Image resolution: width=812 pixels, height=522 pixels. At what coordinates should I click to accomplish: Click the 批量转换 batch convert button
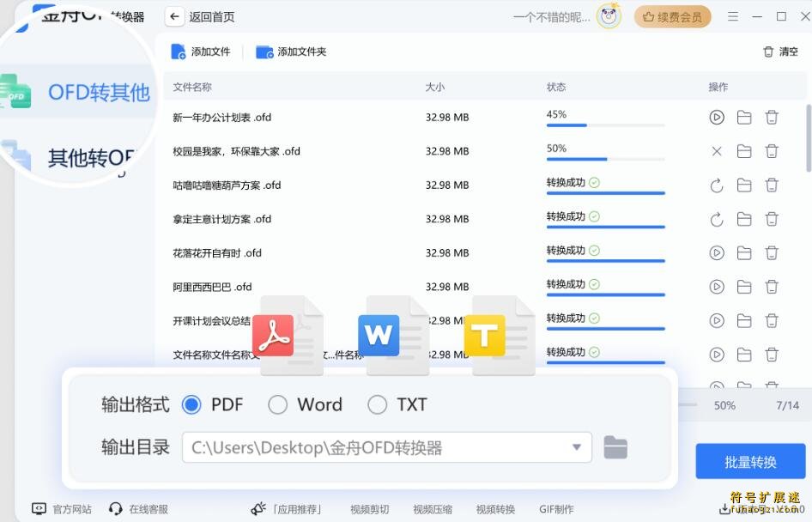point(751,461)
